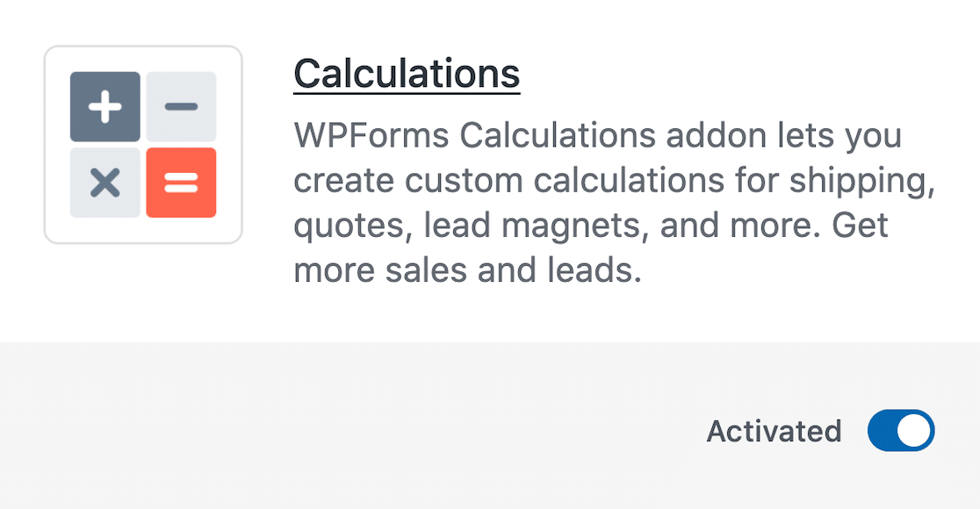Disable the Calculations addon toggle
The width and height of the screenshot is (980, 509).
coord(901,430)
